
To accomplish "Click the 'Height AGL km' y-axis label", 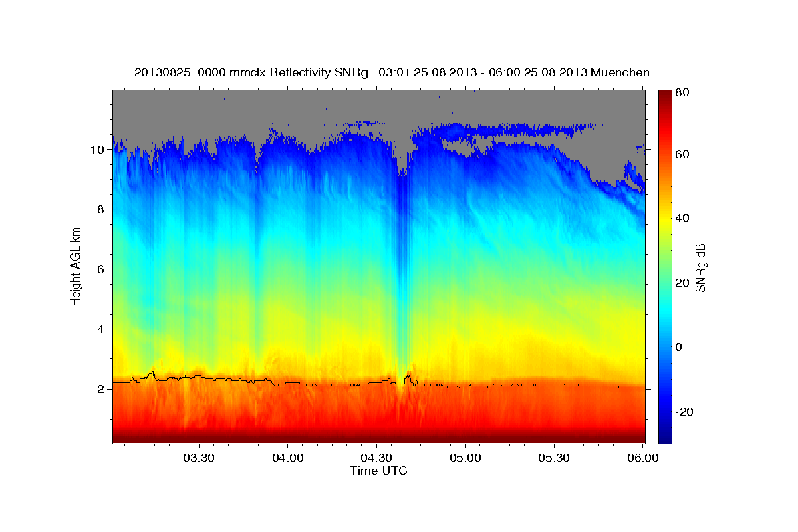I will tap(76, 266).
